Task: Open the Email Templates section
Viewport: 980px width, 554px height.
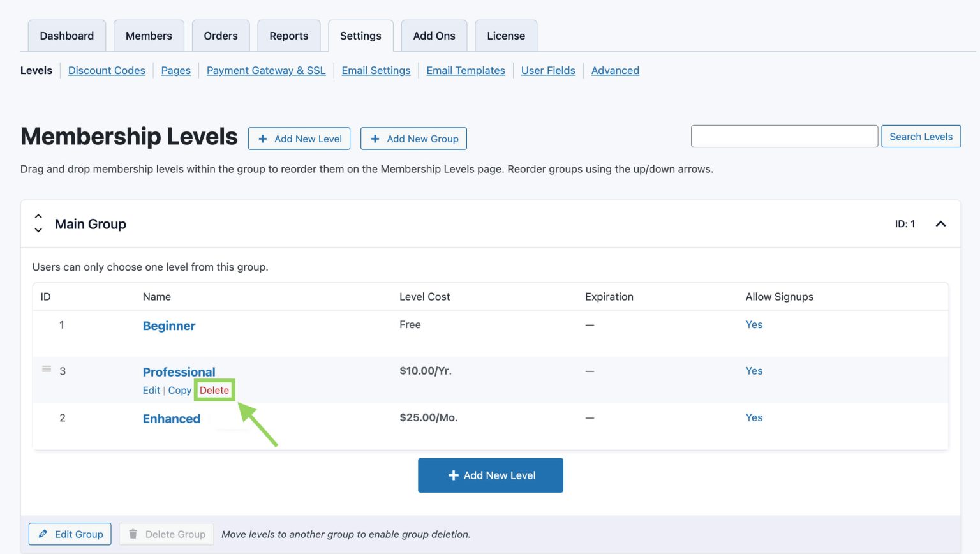Action: [x=465, y=70]
